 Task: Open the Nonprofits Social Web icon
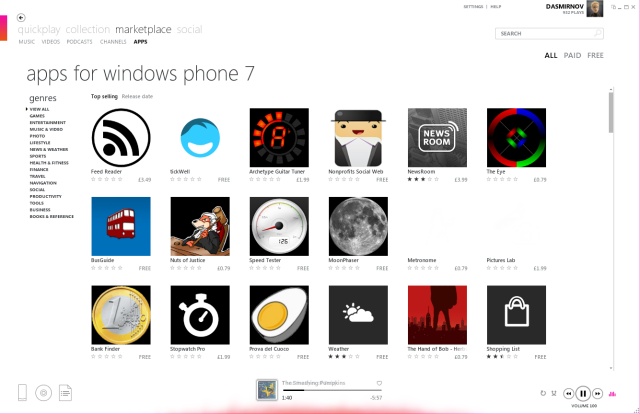point(358,138)
